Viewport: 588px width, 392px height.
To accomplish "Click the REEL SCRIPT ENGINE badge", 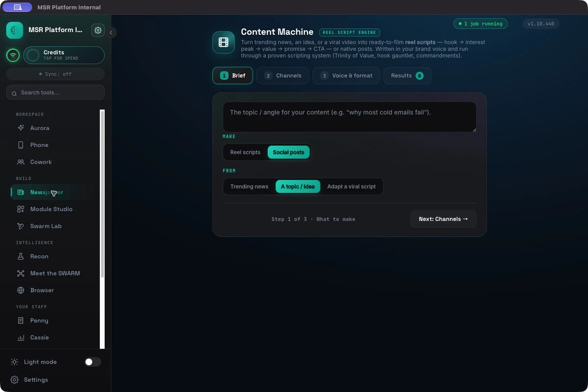I will coord(350,33).
